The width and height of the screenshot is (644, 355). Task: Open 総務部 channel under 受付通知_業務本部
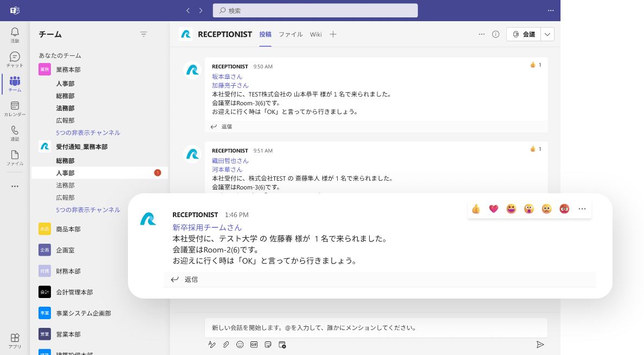pos(65,161)
